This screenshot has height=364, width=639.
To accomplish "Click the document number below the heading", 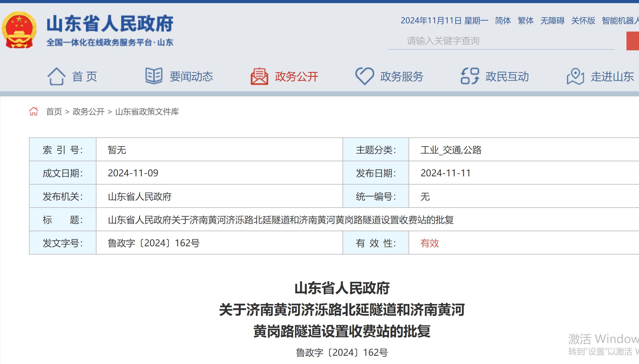I will click(342, 353).
